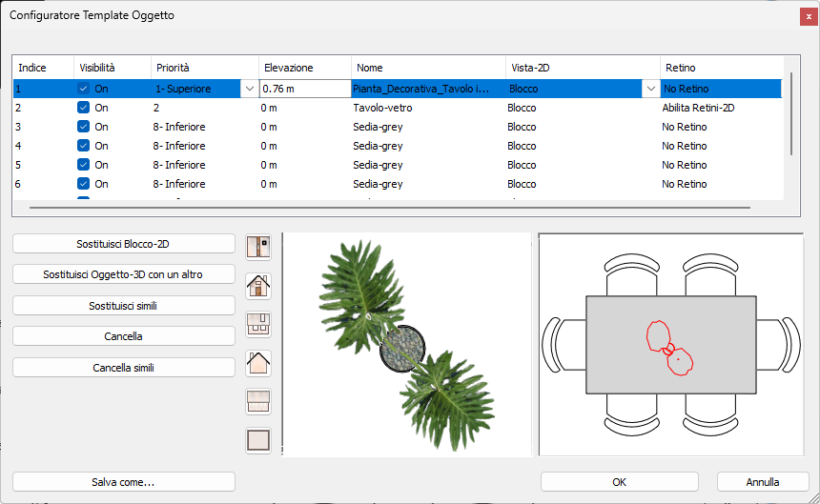Edit the 0.76 m elevation field
This screenshot has height=504, width=820.
pos(305,89)
